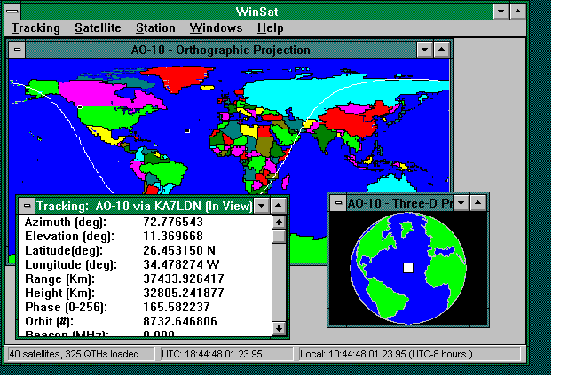The height and width of the screenshot is (392, 568).
Task: Click the Height value 32805.241877
Action: click(x=184, y=293)
